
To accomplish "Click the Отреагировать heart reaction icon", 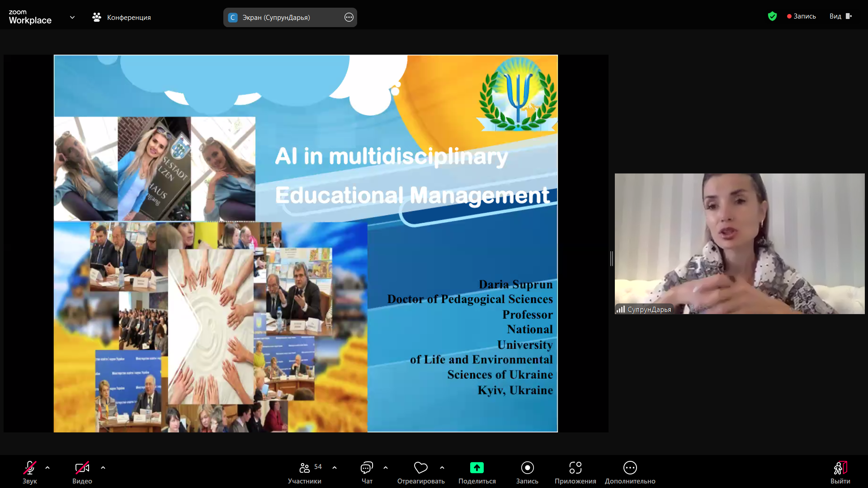I will tap(420, 468).
